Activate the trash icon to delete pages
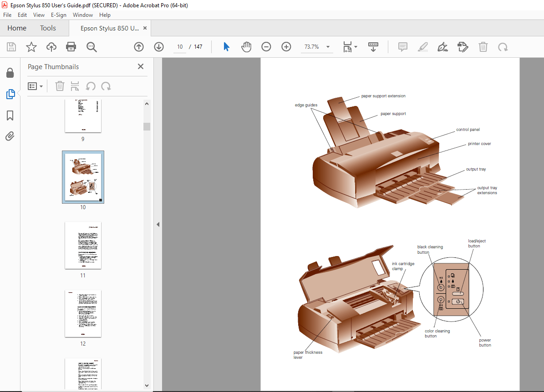 (483, 47)
